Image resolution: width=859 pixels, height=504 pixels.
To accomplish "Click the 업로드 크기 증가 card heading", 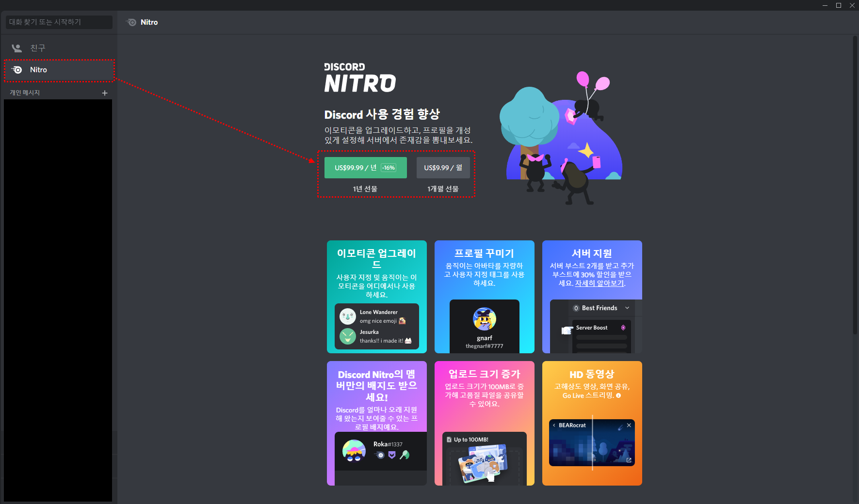I will pos(485,374).
